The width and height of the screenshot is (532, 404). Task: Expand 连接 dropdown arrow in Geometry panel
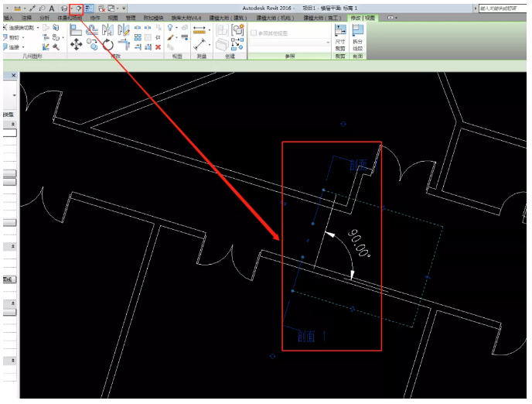click(x=23, y=47)
